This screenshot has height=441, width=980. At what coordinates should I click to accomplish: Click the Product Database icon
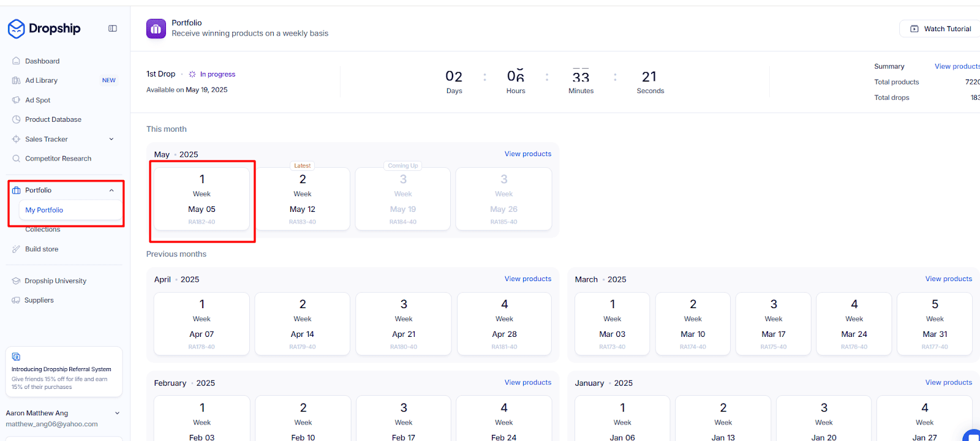point(17,119)
